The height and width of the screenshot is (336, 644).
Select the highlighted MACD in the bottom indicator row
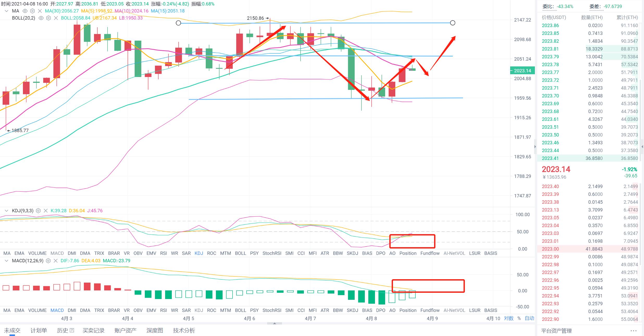(x=57, y=310)
